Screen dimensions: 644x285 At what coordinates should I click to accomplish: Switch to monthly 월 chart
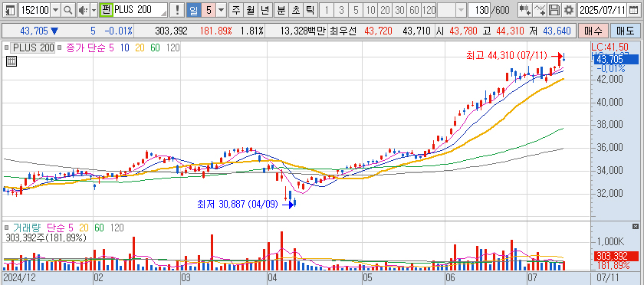pos(250,10)
